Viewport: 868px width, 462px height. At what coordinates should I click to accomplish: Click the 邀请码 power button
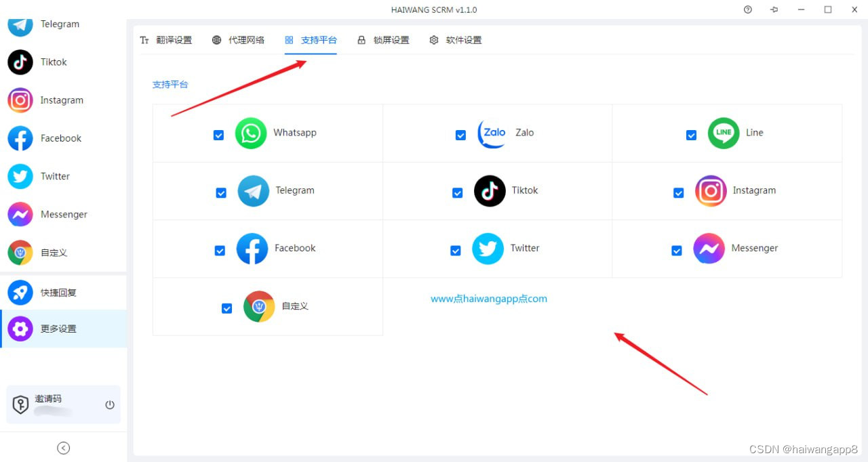coord(109,404)
